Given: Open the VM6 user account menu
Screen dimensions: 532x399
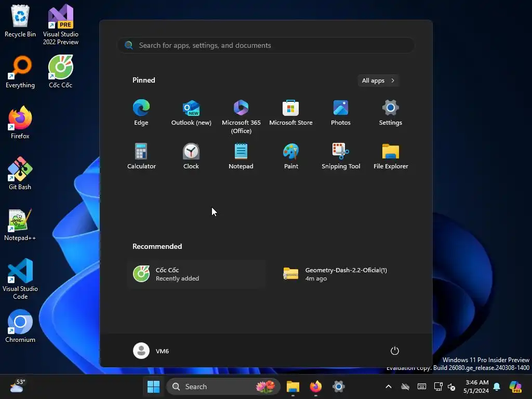Looking at the screenshot, I should pyautogui.click(x=151, y=351).
